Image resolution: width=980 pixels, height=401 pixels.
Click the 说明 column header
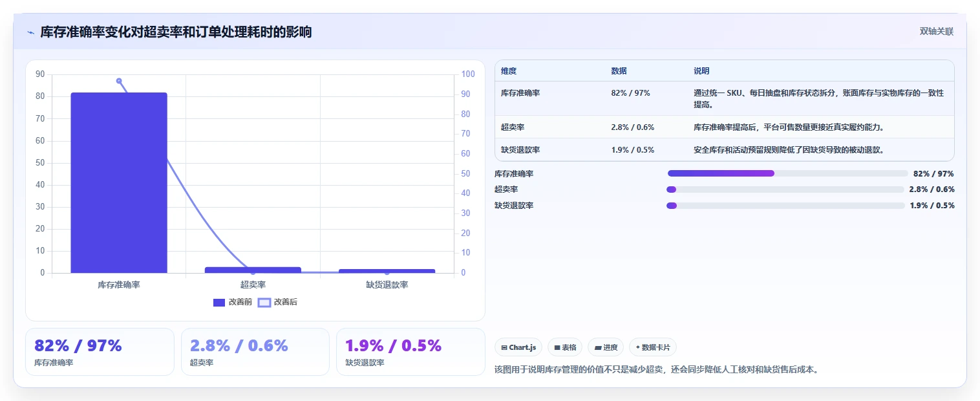701,71
